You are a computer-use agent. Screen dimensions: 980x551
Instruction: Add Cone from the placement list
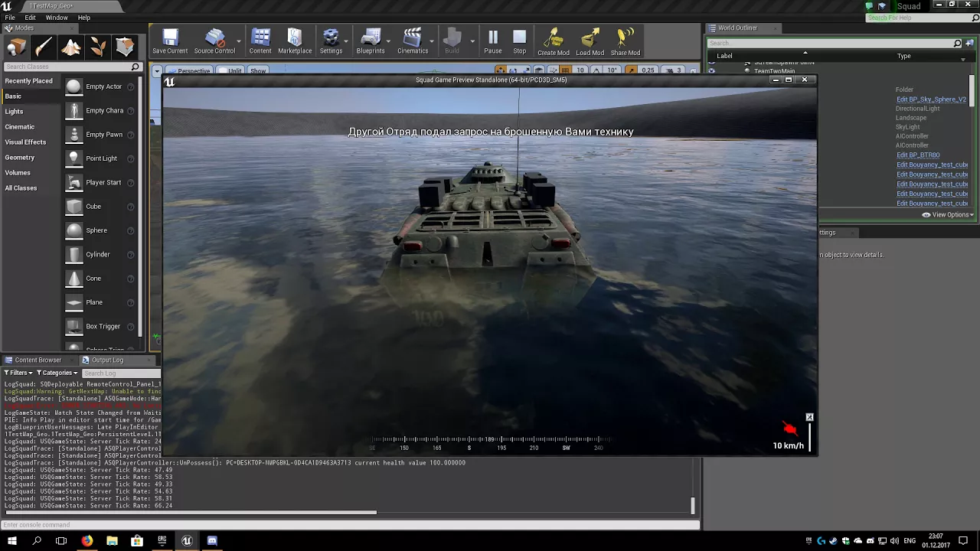[x=100, y=279]
